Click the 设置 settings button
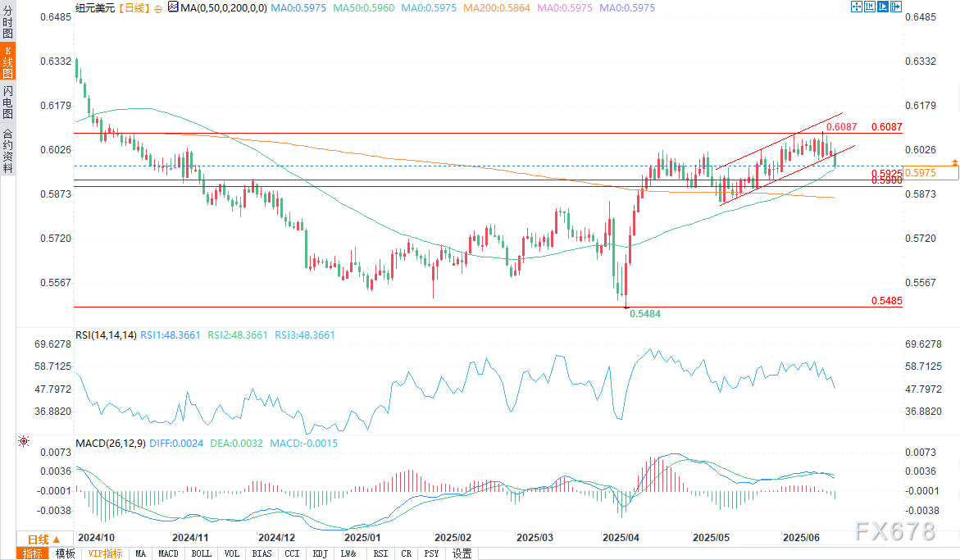Screen dimensions: 960x560 [462, 553]
